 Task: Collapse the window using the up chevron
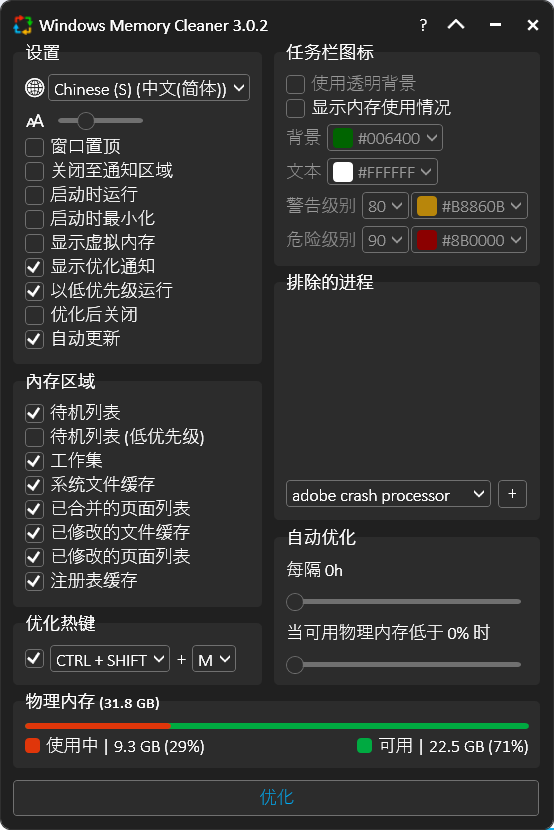pyautogui.click(x=456, y=24)
